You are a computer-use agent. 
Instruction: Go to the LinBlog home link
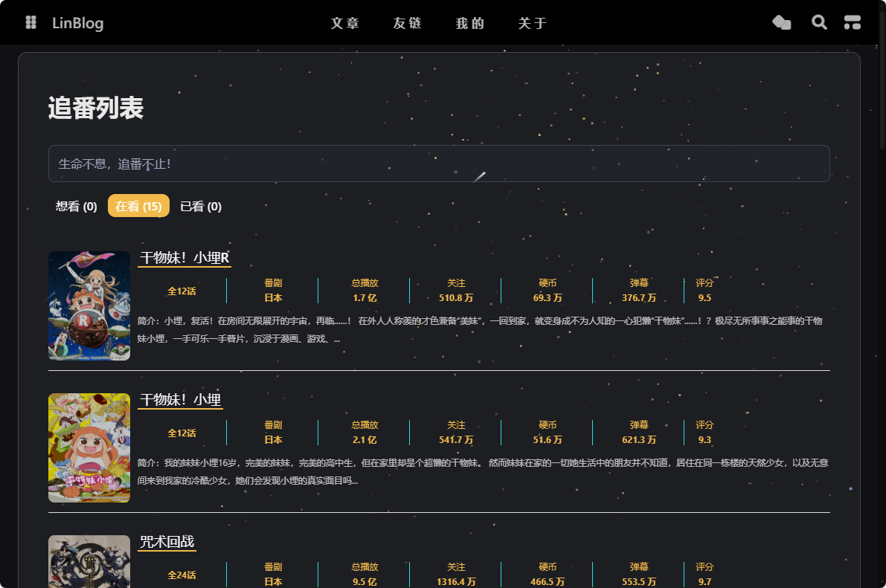coord(77,23)
